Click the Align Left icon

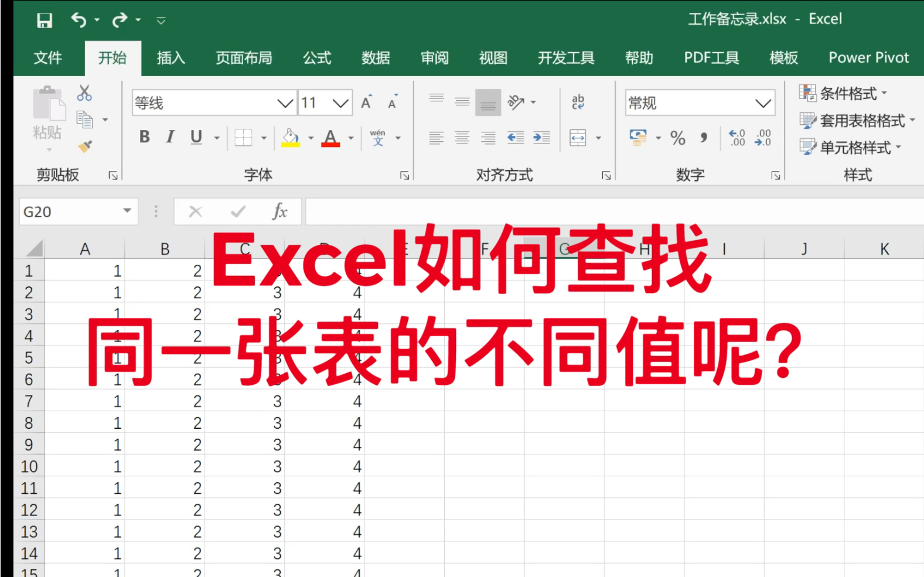[437, 138]
